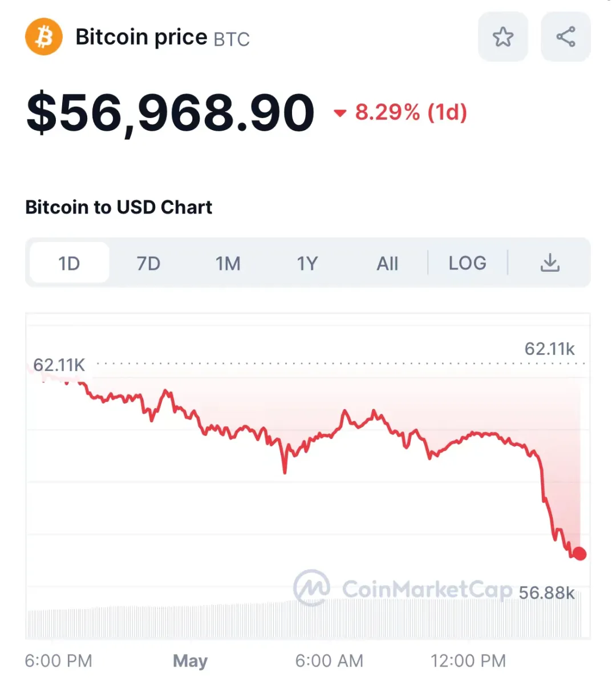Image resolution: width=616 pixels, height=694 pixels.
Task: Click the $56,968.90 price value
Action: [170, 113]
